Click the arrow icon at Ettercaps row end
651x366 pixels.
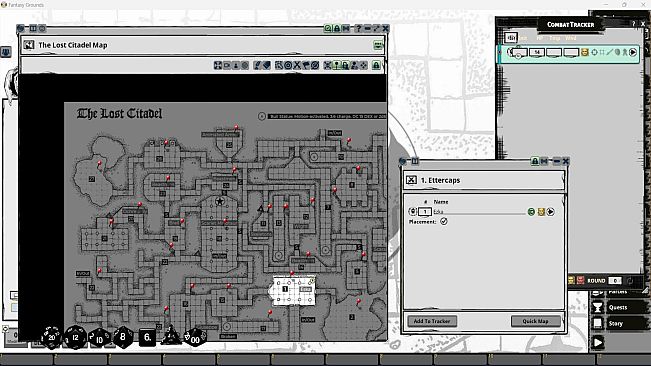[x=551, y=212]
